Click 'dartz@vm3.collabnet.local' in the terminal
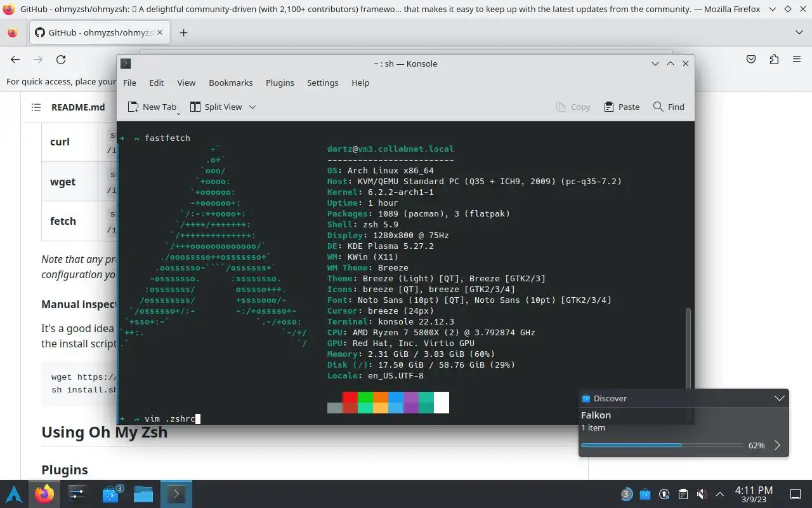This screenshot has width=812, height=508. (391, 149)
